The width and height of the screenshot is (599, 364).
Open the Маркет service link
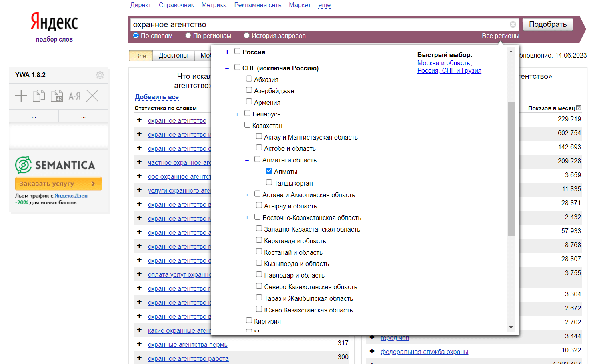pyautogui.click(x=300, y=5)
